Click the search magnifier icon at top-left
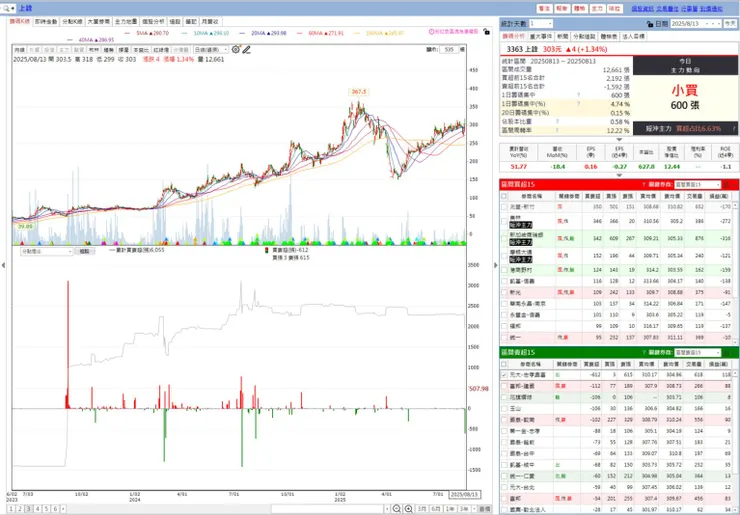The image size is (740, 515). (7, 8)
